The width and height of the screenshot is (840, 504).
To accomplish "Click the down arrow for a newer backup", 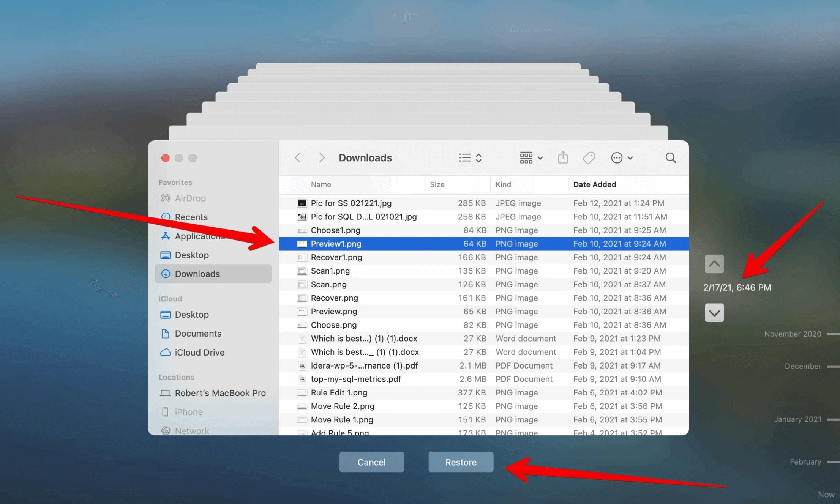I will pyautogui.click(x=714, y=313).
